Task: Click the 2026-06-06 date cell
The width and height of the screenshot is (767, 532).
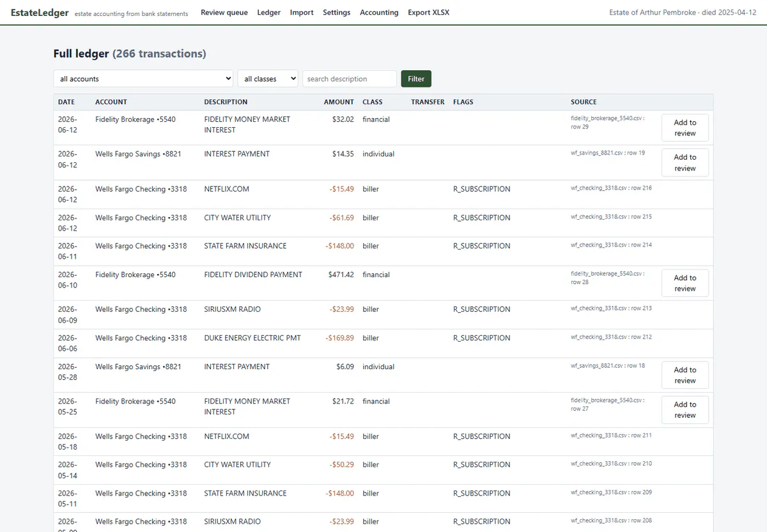Action: coord(68,343)
